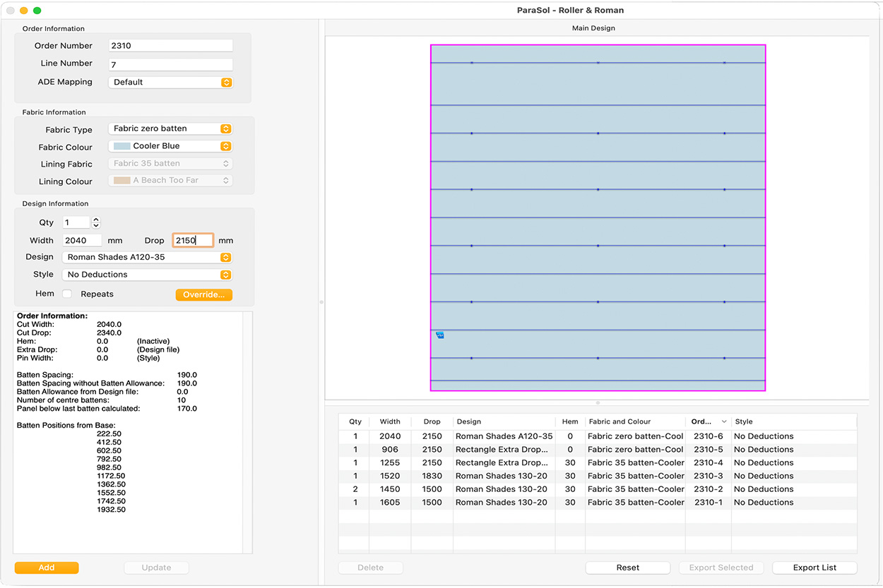883x588 pixels.
Task: Enable the Hem checkbox
Action: coord(67,294)
